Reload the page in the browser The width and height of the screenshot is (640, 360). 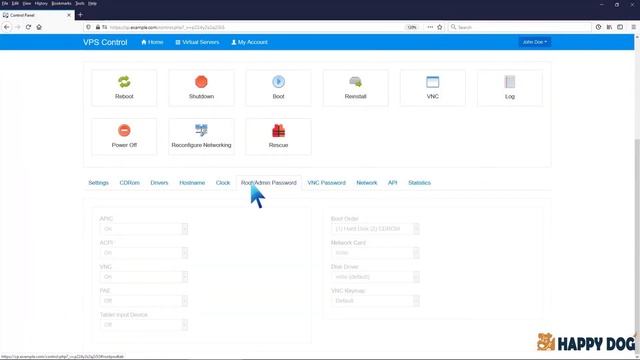[28, 27]
